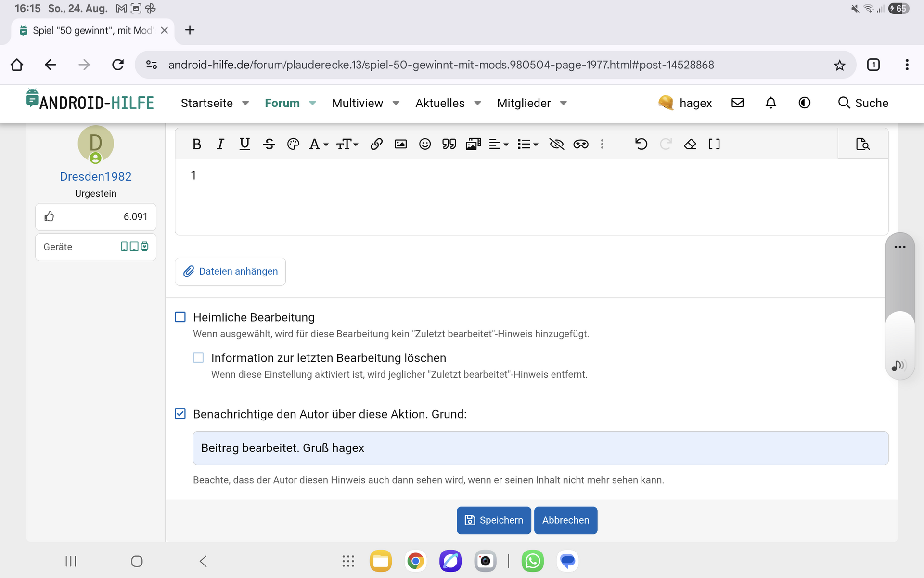Click the undo icon in editor

point(641,144)
